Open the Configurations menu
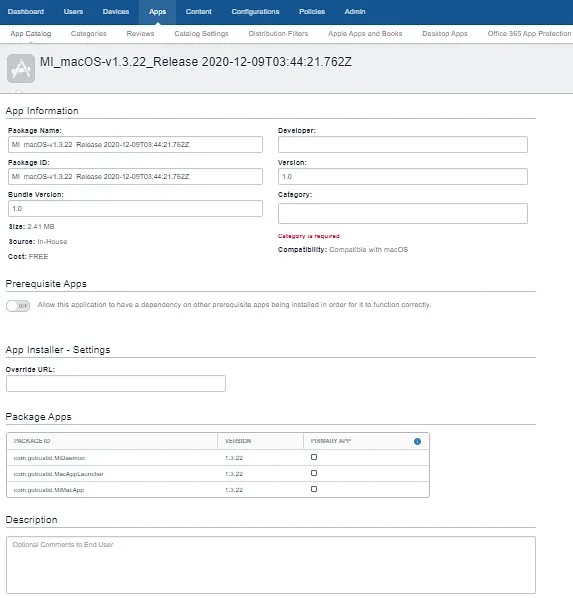The image size is (573, 598). (x=255, y=12)
